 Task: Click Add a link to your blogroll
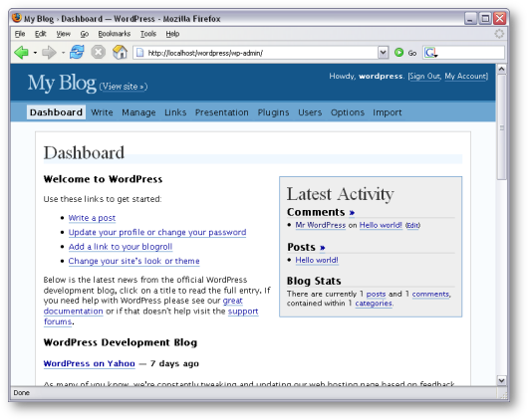121,247
